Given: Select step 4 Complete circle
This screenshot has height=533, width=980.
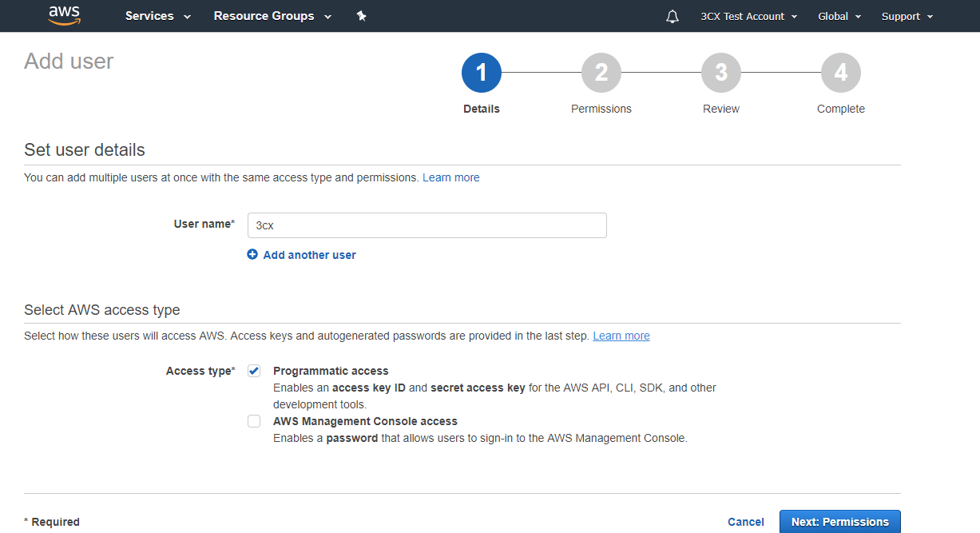Looking at the screenshot, I should pyautogui.click(x=841, y=73).
